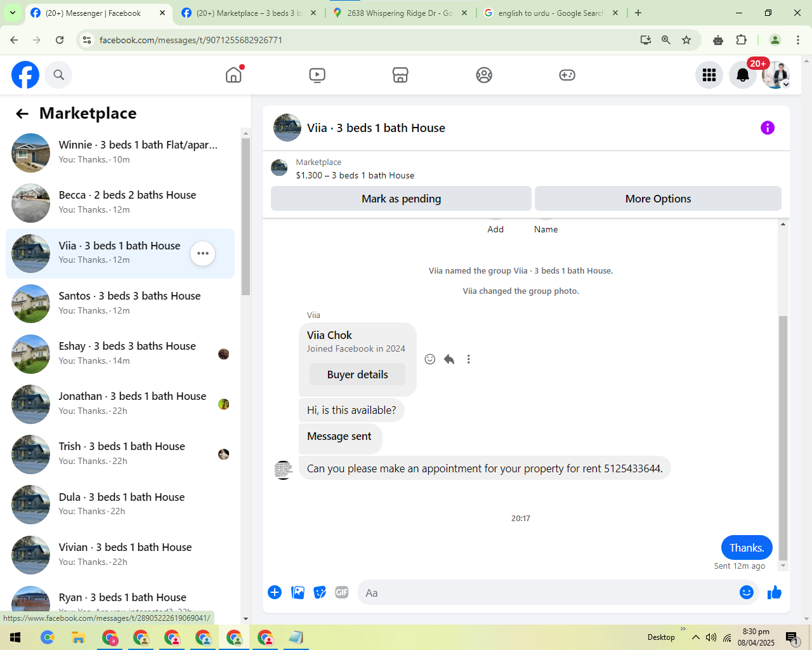Open File Explorer from taskbar

click(x=78, y=637)
